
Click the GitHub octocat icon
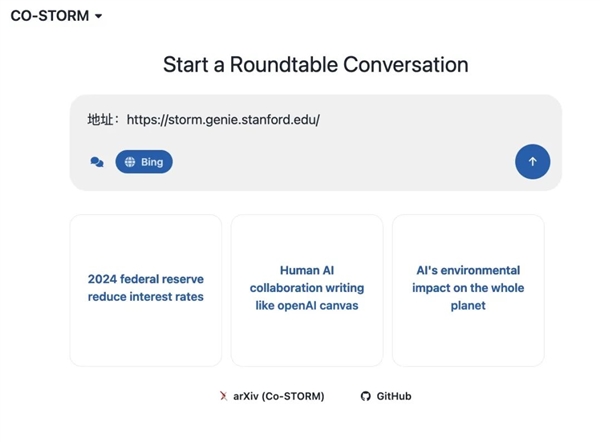[x=366, y=396]
